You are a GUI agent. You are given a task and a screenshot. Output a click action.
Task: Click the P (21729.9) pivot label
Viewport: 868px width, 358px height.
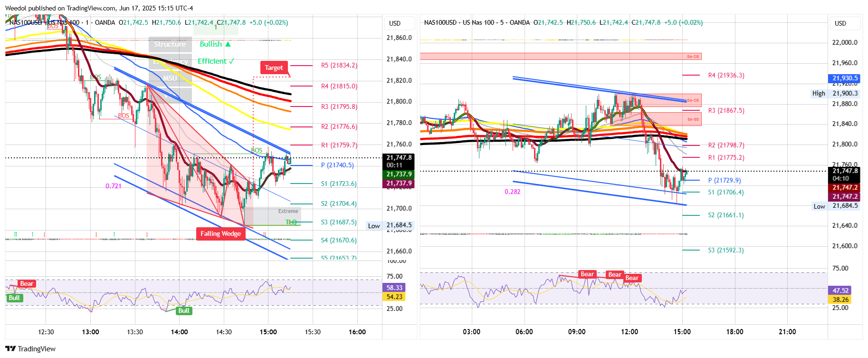point(725,181)
